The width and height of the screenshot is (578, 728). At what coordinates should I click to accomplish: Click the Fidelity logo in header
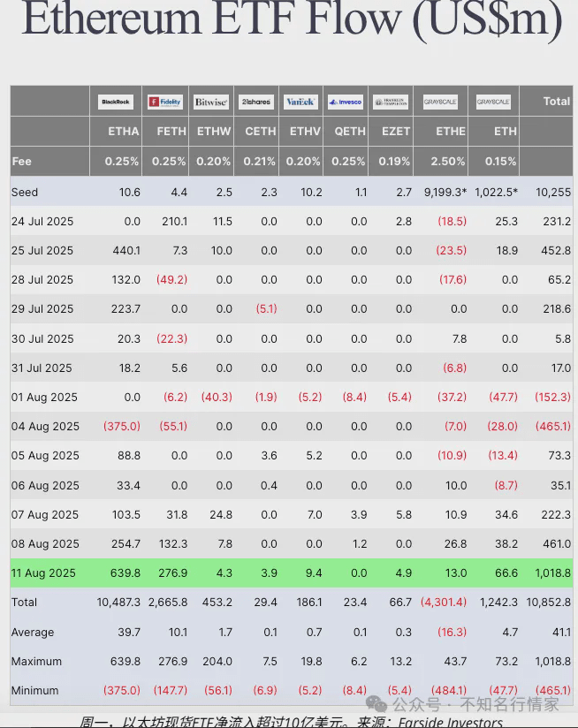pyautogui.click(x=165, y=102)
